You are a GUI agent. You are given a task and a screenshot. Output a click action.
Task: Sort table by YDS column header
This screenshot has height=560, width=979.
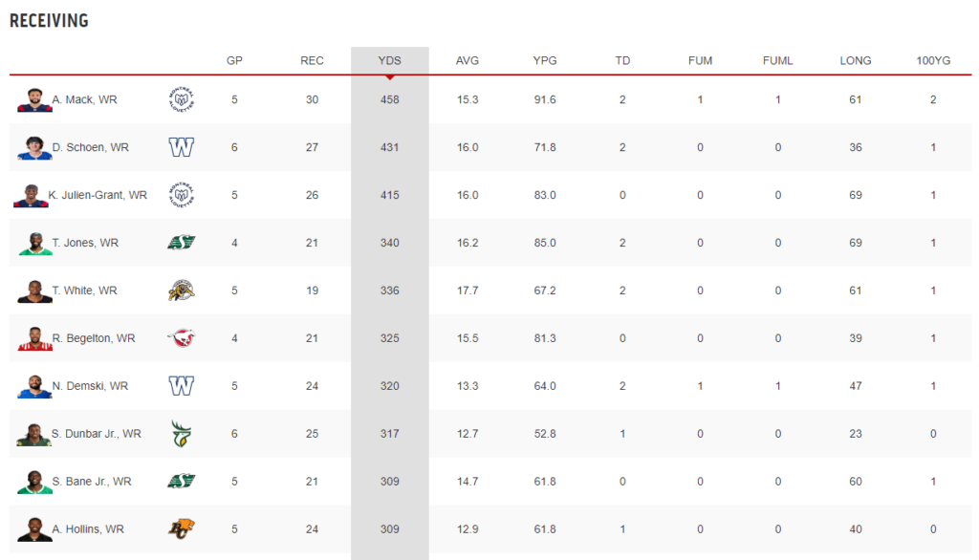pos(389,60)
